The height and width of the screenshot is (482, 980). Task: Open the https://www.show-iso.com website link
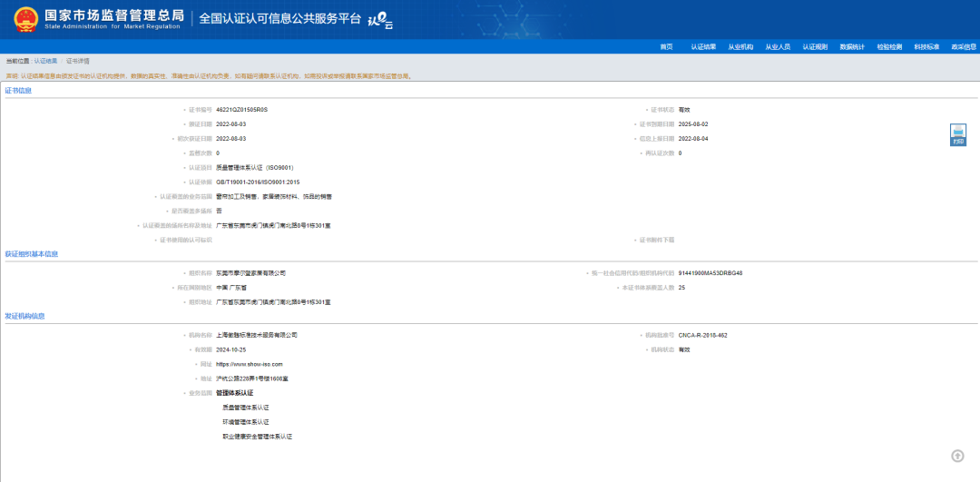click(243, 364)
